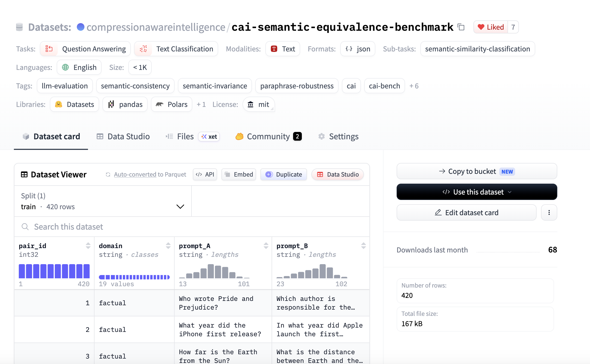
Task: Click the pair_id histogram bars
Action: coord(54,271)
